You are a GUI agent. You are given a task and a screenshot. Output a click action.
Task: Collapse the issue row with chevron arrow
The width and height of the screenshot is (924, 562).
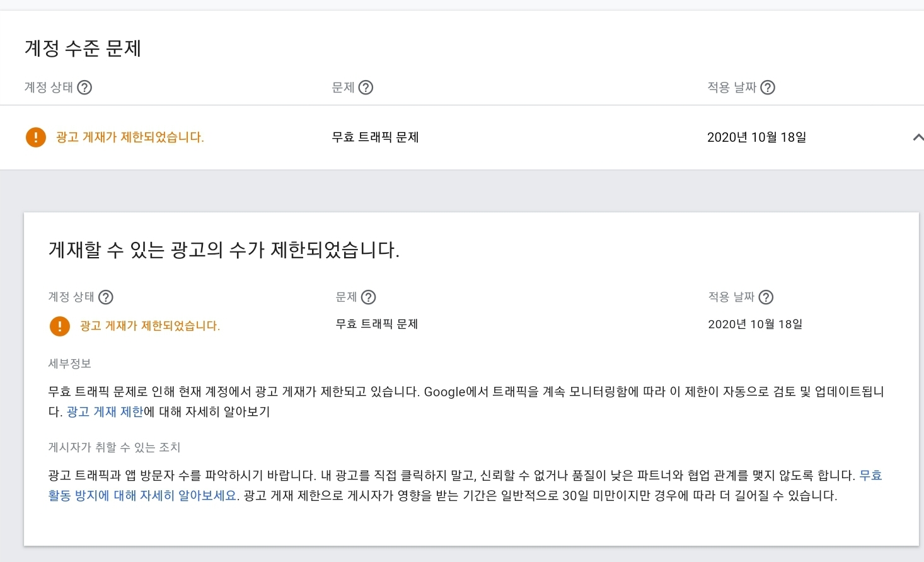tap(918, 137)
